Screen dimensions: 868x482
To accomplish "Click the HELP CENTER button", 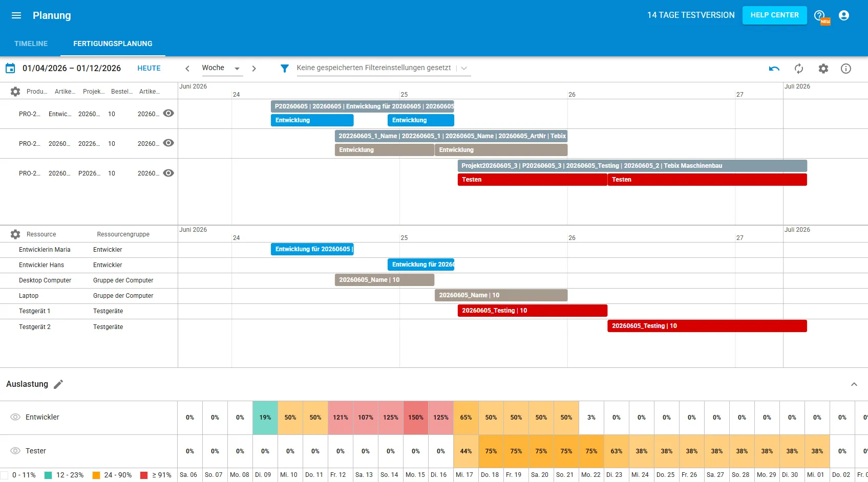I will click(x=775, y=15).
